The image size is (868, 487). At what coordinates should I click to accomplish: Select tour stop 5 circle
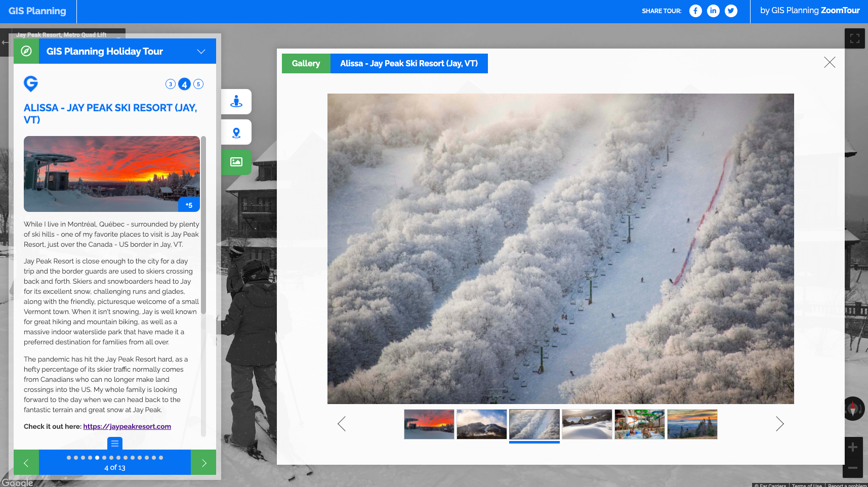click(x=198, y=84)
